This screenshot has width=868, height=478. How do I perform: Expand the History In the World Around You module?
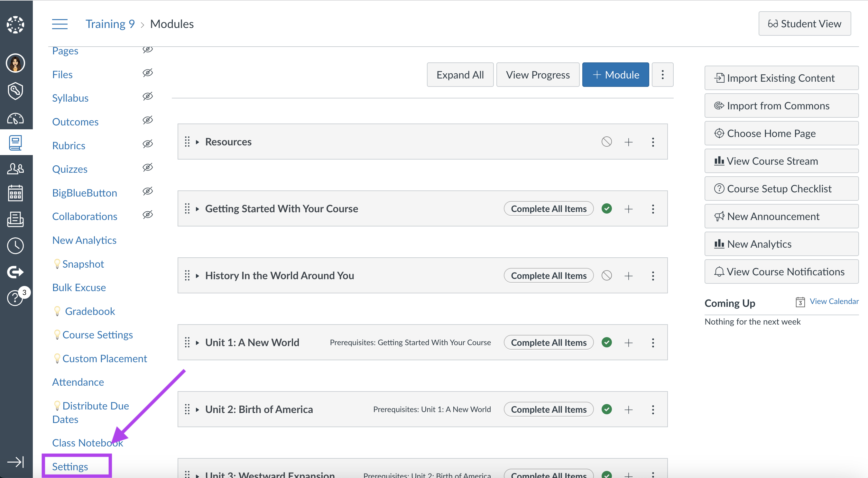(x=198, y=275)
